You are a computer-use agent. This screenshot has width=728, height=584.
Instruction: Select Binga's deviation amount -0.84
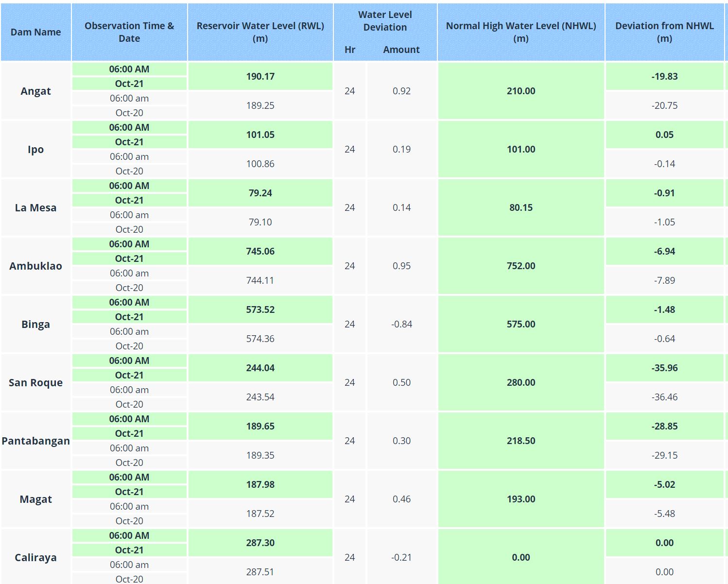(x=401, y=324)
